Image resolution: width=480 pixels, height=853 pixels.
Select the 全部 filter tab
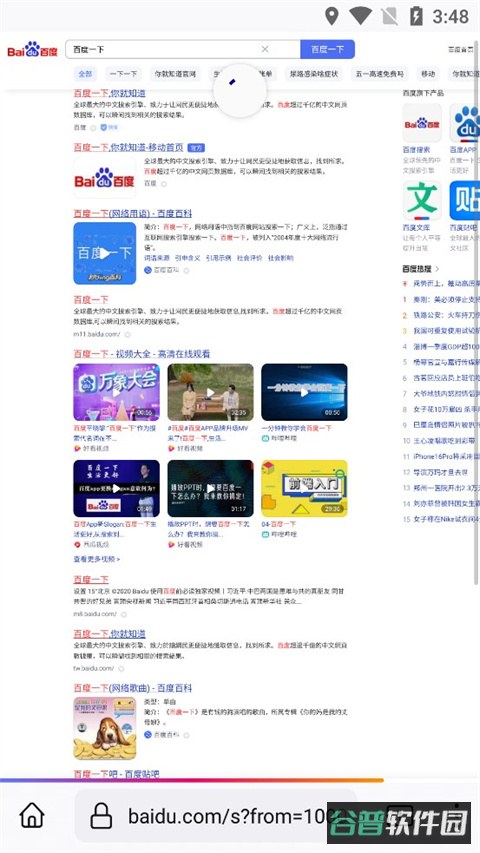tap(85, 74)
